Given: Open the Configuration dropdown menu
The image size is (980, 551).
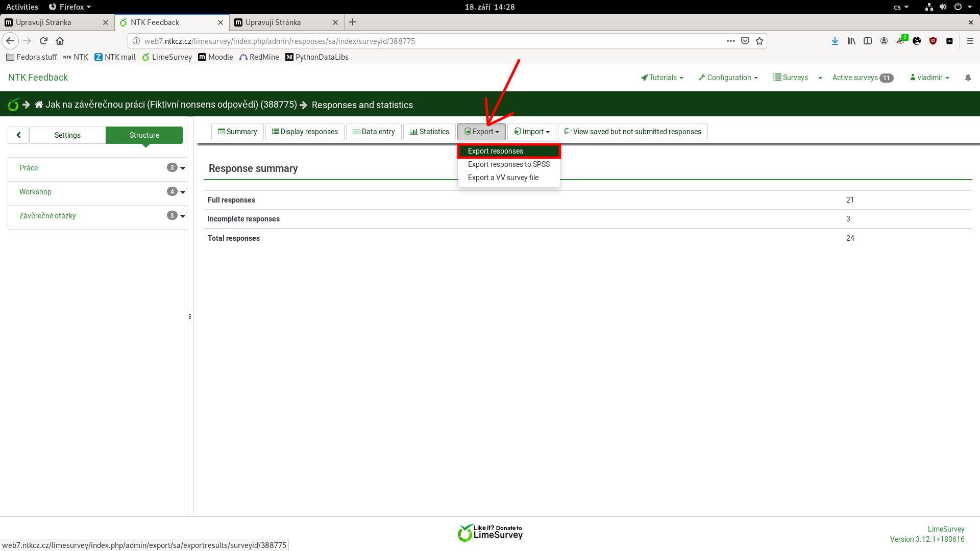Looking at the screenshot, I should tap(728, 78).
